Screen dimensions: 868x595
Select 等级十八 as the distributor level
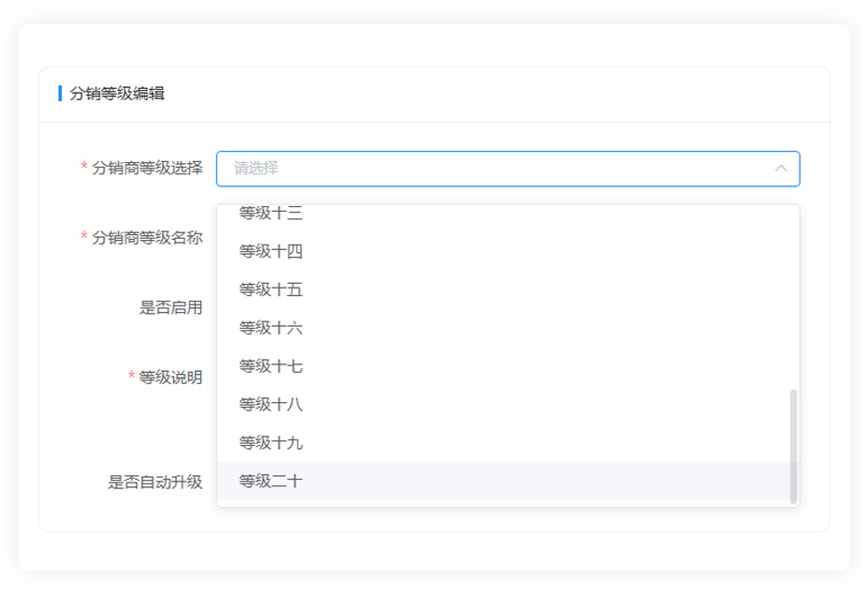coord(272,405)
